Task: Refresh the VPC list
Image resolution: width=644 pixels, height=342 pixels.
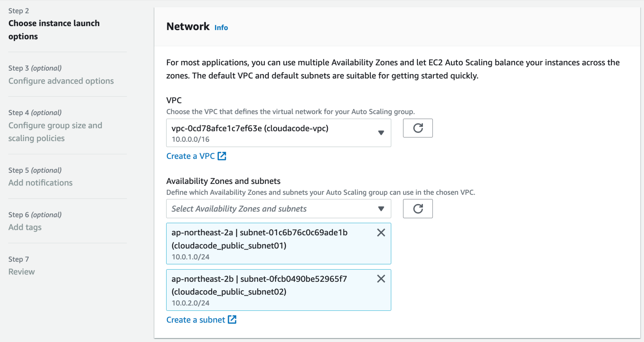Action: click(418, 128)
